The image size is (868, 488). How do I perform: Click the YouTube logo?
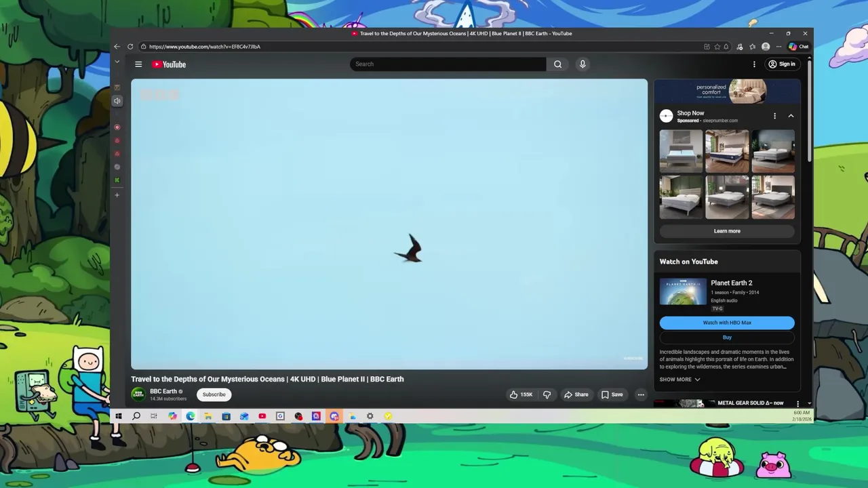tap(169, 64)
